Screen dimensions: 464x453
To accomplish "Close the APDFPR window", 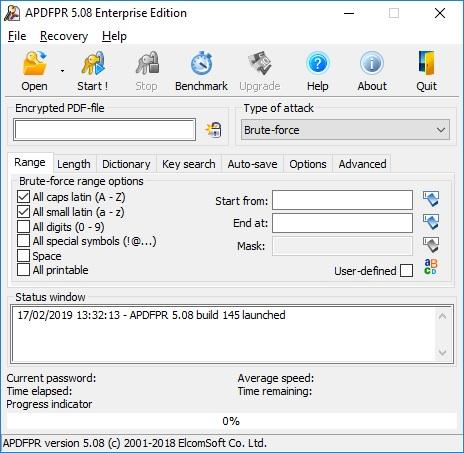I will 440,13.
